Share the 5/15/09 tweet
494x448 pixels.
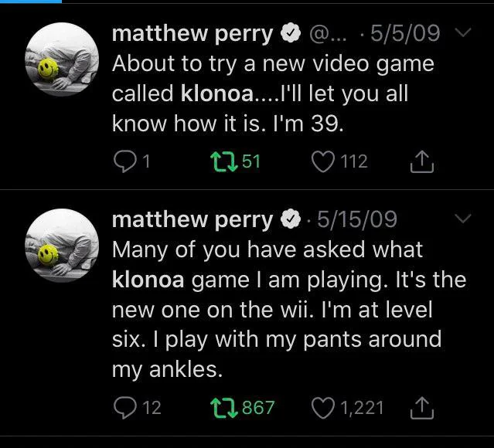[x=422, y=408]
